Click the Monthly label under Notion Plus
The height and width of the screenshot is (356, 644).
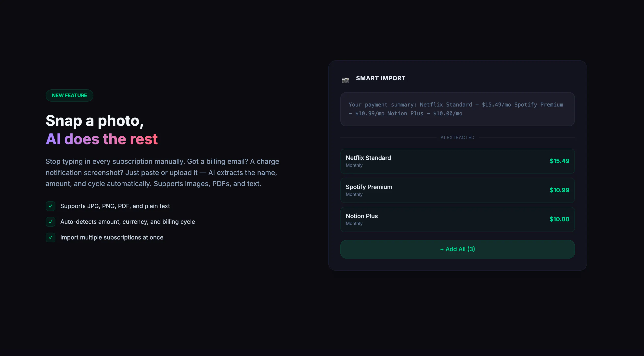click(x=354, y=224)
